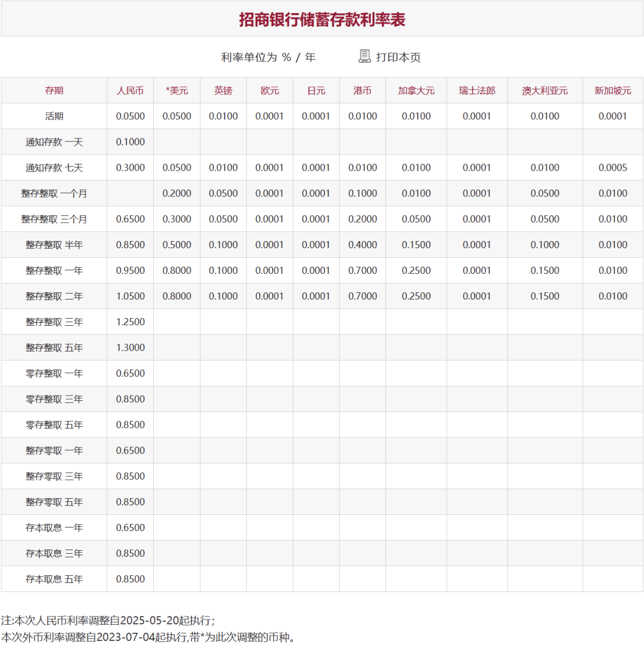This screenshot has width=644, height=651.
Task: Click the 澳大利亚元 column header
Action: pos(545,91)
